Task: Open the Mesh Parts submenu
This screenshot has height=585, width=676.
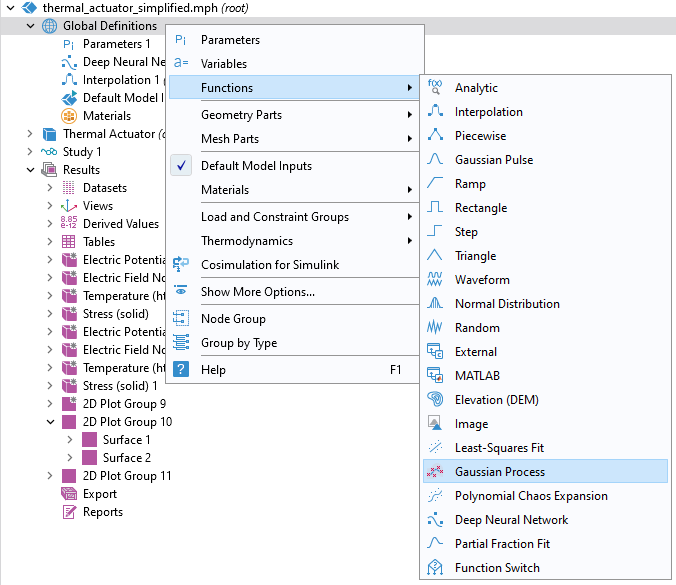Action: click(x=294, y=139)
